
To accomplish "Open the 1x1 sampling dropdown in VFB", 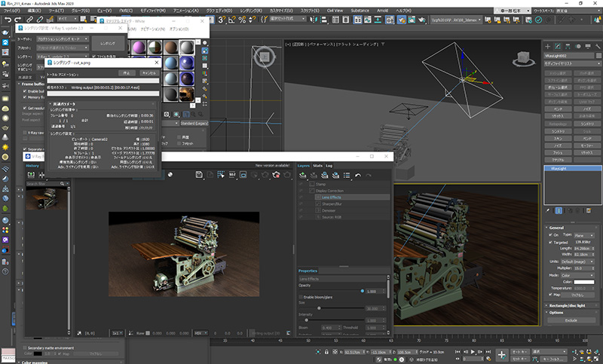I will click(x=118, y=333).
